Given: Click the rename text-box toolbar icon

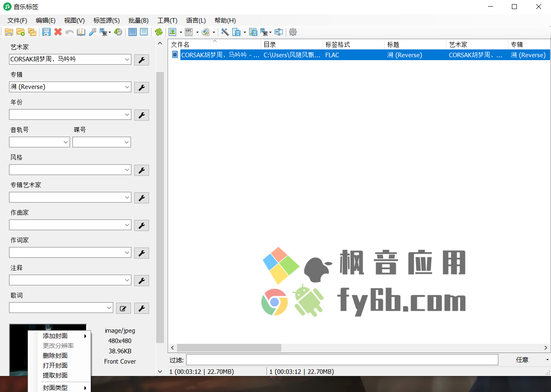Looking at the screenshot, I should tap(279, 32).
